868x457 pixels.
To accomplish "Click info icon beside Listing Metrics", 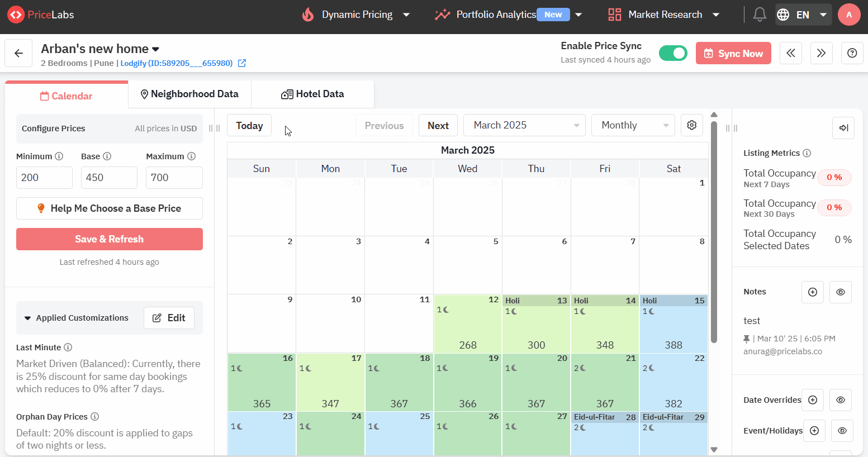I will click(807, 153).
